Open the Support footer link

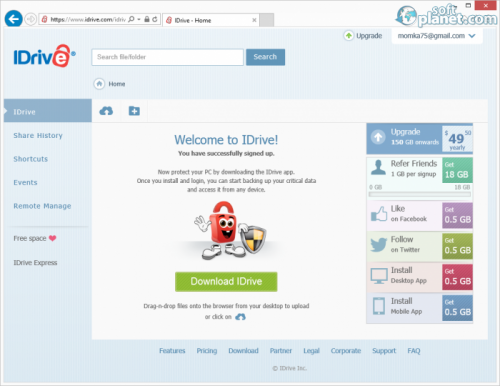coord(384,351)
